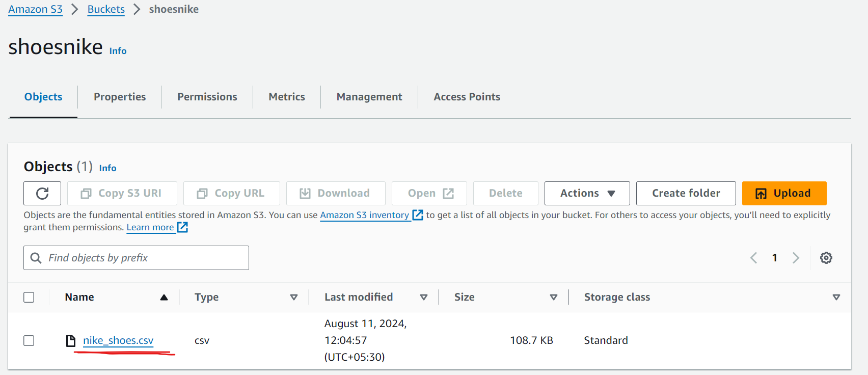Click the Name column header
Viewport: 868px width, 375px height.
click(79, 297)
